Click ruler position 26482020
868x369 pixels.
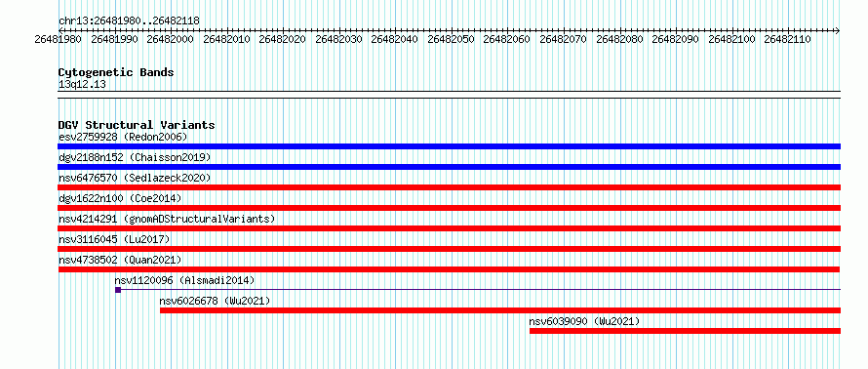click(282, 40)
